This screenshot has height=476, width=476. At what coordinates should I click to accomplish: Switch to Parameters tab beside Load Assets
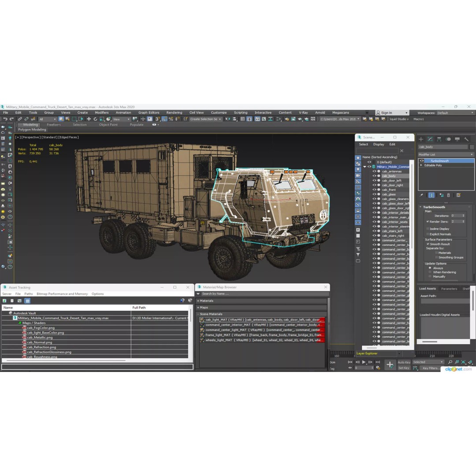tap(449, 289)
